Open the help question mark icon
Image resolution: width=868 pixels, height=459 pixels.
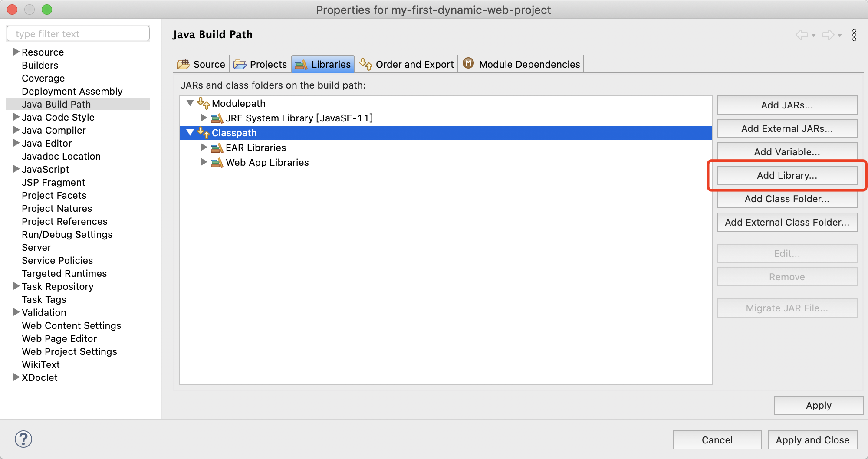pos(23,439)
